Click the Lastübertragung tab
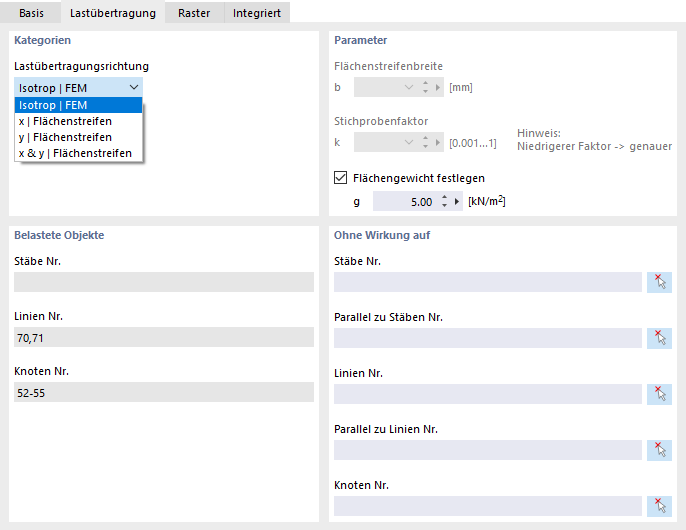Viewport: 686px width, 530px height. point(110,13)
